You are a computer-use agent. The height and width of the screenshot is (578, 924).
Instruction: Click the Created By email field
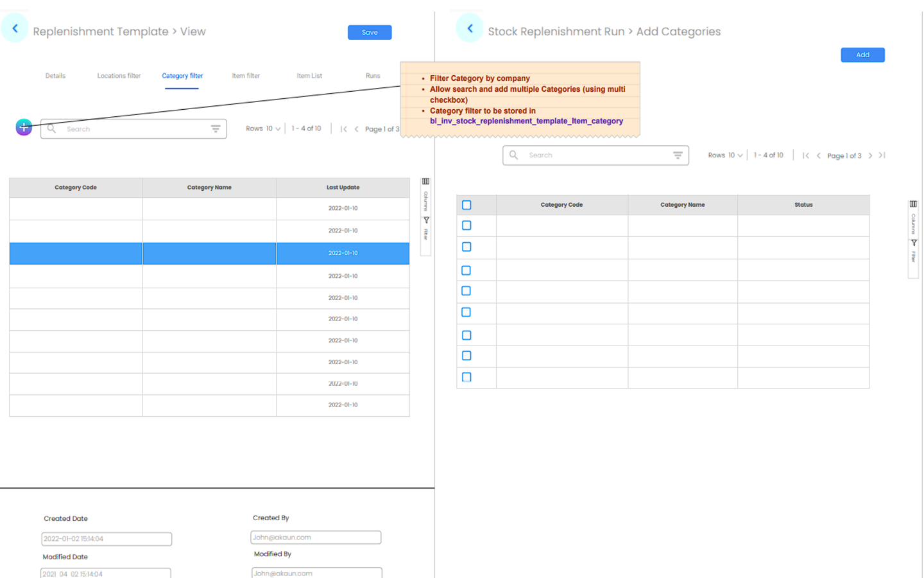click(x=316, y=538)
